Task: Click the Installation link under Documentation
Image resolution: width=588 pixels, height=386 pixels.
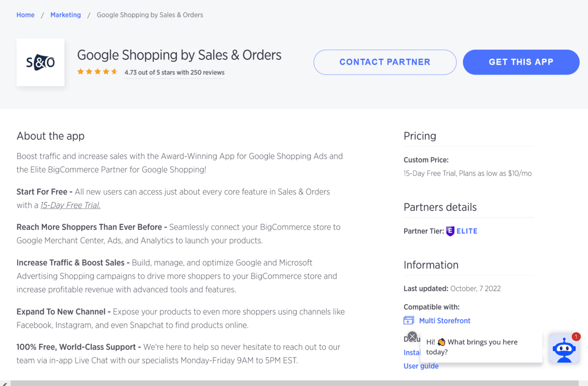Action: point(412,352)
